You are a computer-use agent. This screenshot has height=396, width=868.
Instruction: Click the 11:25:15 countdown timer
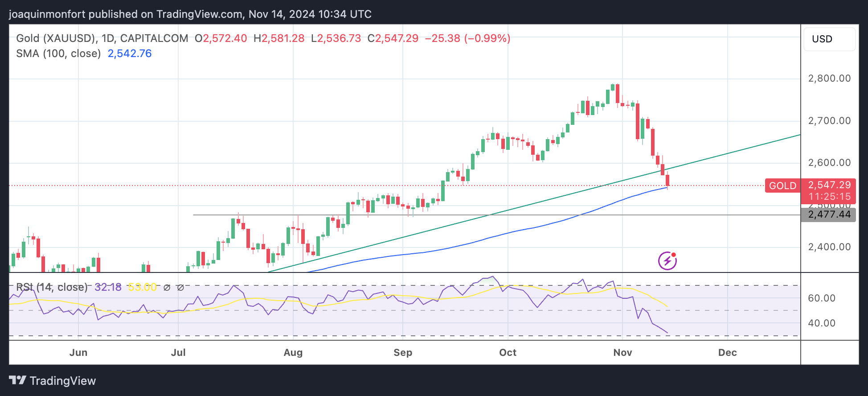pos(829,197)
